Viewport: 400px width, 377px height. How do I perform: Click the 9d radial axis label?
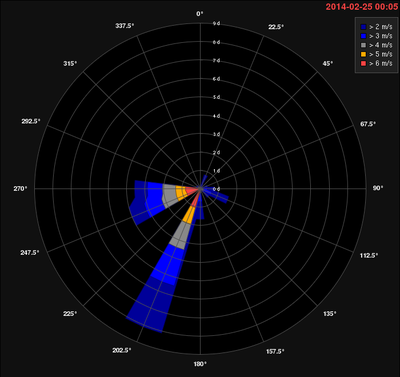click(x=216, y=24)
